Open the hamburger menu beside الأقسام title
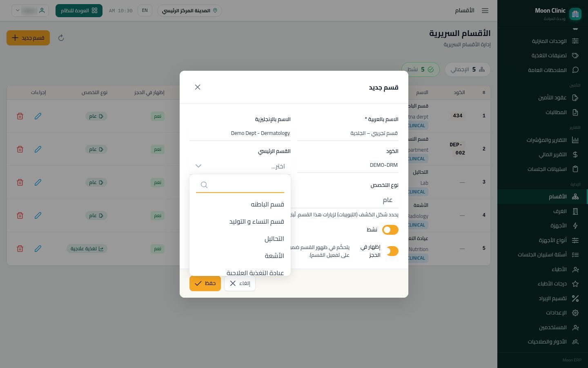Screen dimensions: 588x368 pos(485,11)
